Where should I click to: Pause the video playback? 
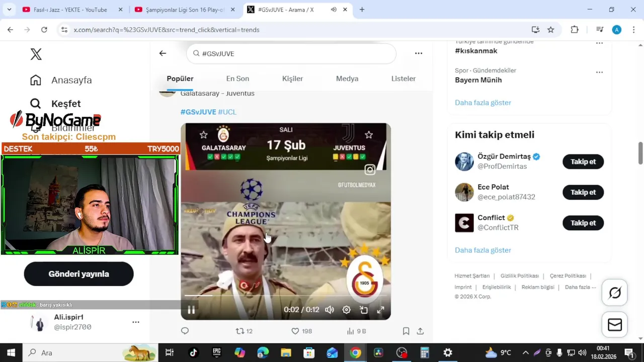[191, 310]
